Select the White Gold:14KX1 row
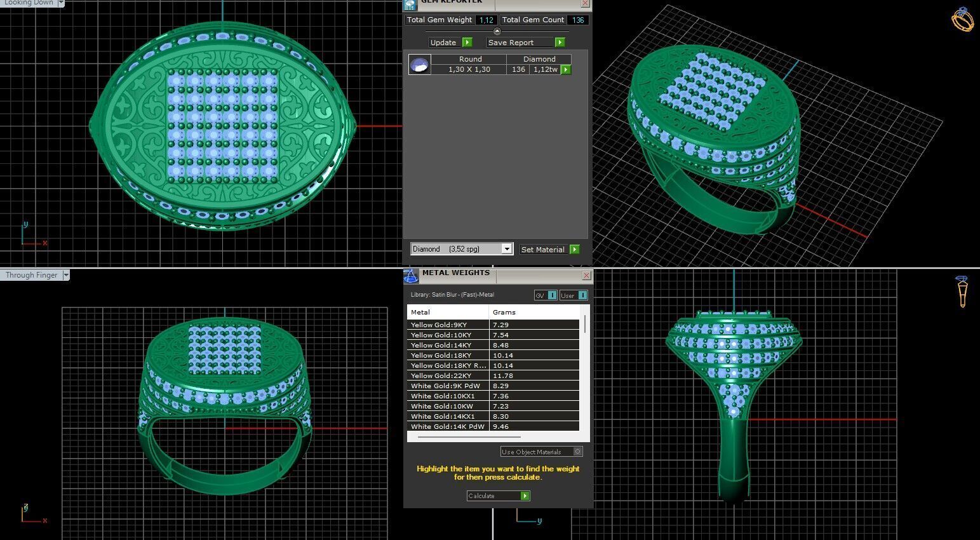 [493, 416]
